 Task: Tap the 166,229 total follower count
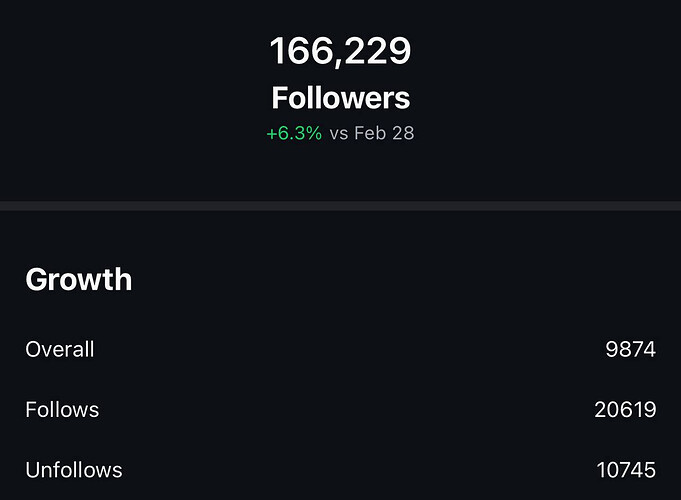340,51
